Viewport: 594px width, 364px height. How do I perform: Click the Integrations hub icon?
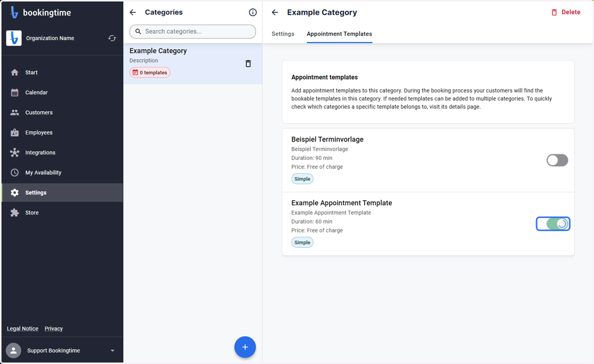click(x=15, y=152)
